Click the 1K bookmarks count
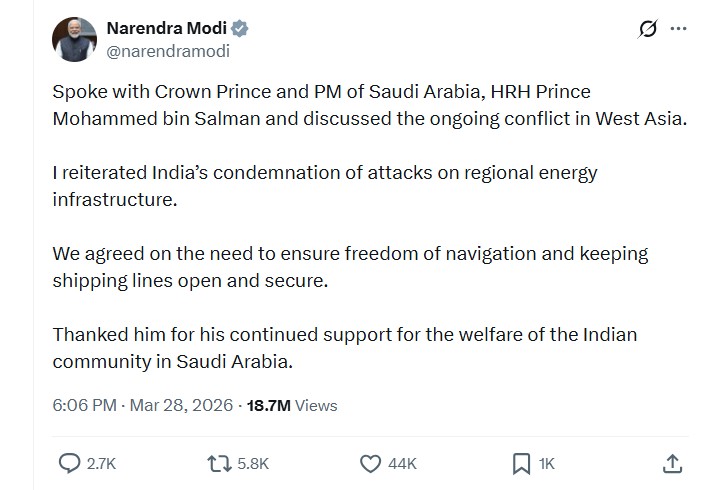Viewport: 706px width, 490px height. pos(547,464)
